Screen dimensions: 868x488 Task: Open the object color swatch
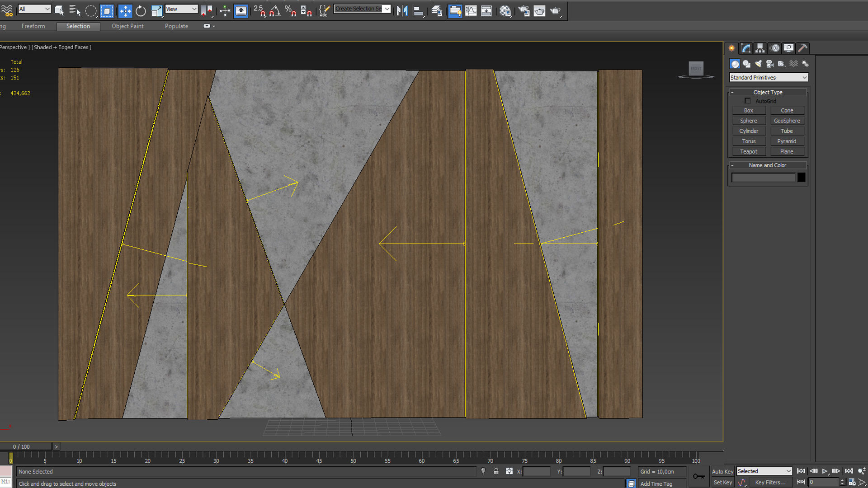click(801, 178)
